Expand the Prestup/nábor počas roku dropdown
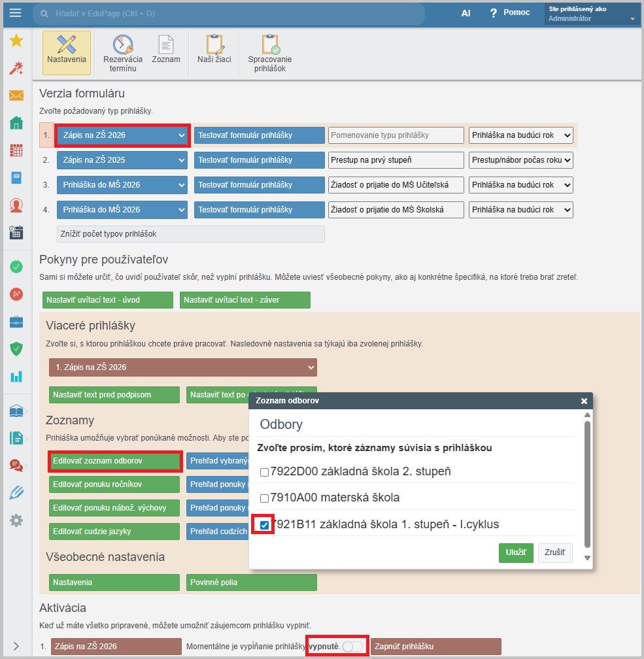The image size is (644, 659). click(520, 160)
